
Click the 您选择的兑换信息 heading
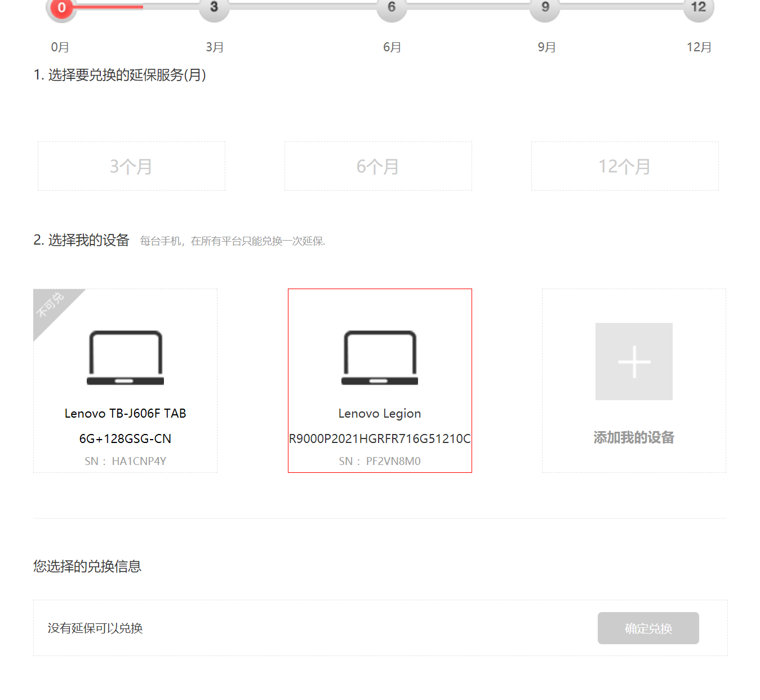click(x=87, y=566)
